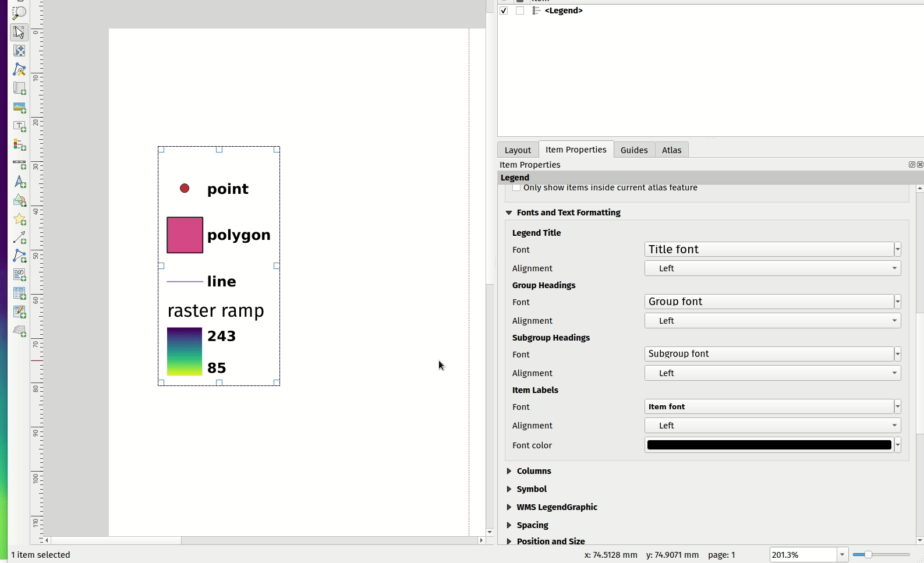Enable 'Only show items inside current atlas feature'
Image resolution: width=924 pixels, height=563 pixels.
(x=516, y=188)
